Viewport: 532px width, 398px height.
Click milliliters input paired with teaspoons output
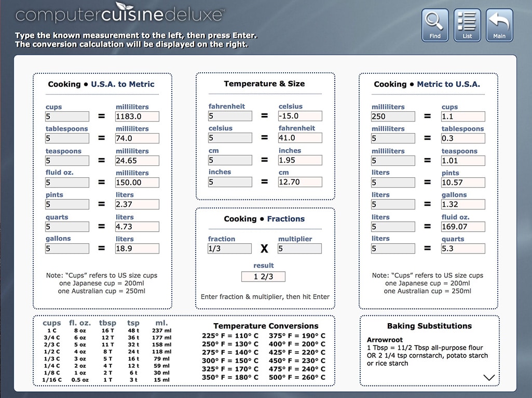coord(393,161)
